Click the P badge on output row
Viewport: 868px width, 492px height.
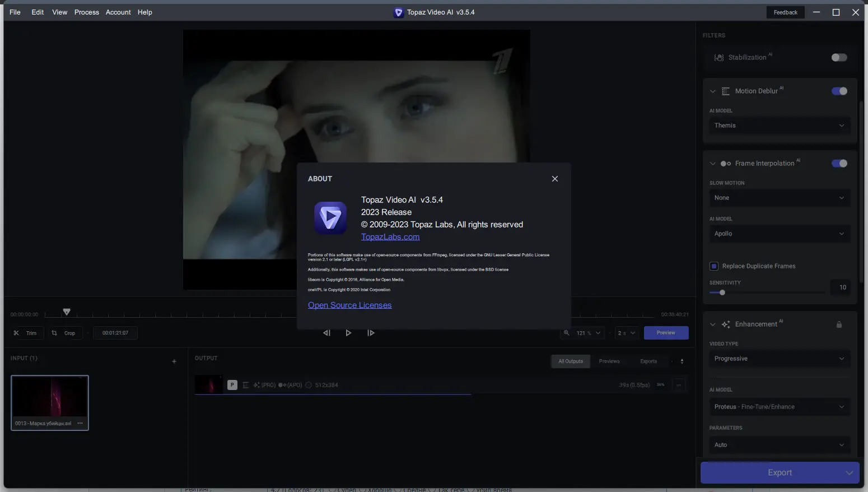tap(232, 385)
